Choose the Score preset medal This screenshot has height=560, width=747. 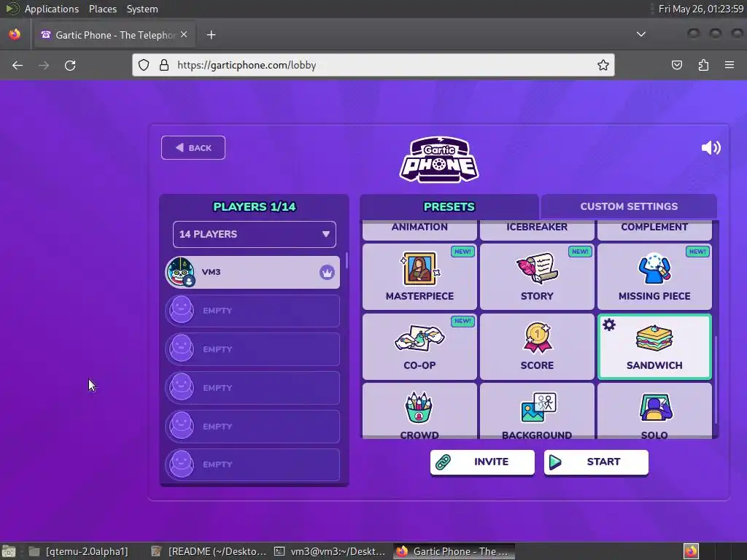tap(537, 346)
